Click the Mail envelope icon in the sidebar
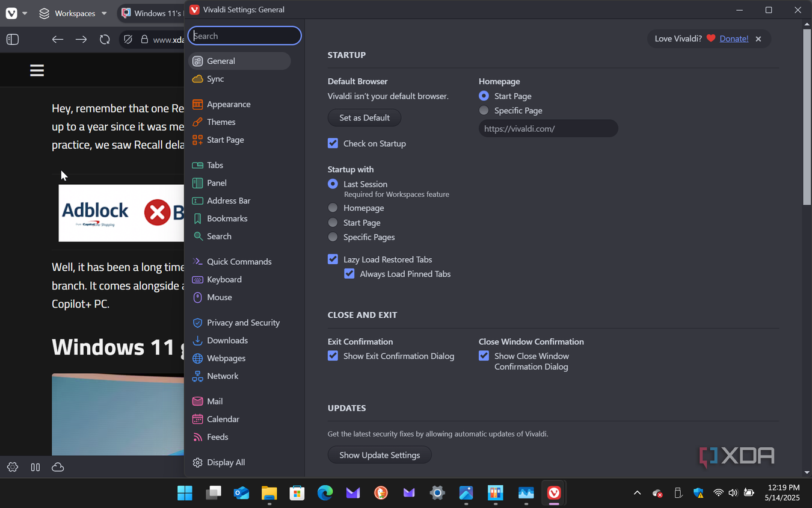The height and width of the screenshot is (508, 812). coord(197,401)
